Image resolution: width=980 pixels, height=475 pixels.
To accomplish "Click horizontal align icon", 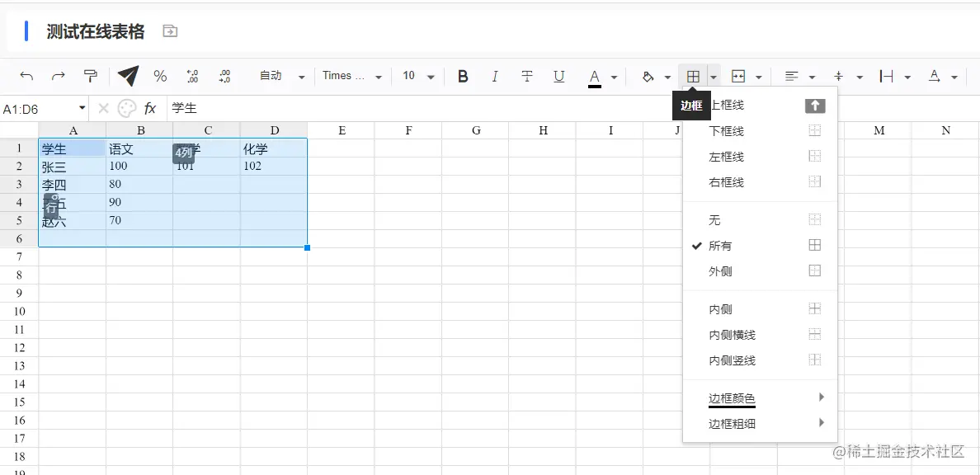I will [x=791, y=76].
